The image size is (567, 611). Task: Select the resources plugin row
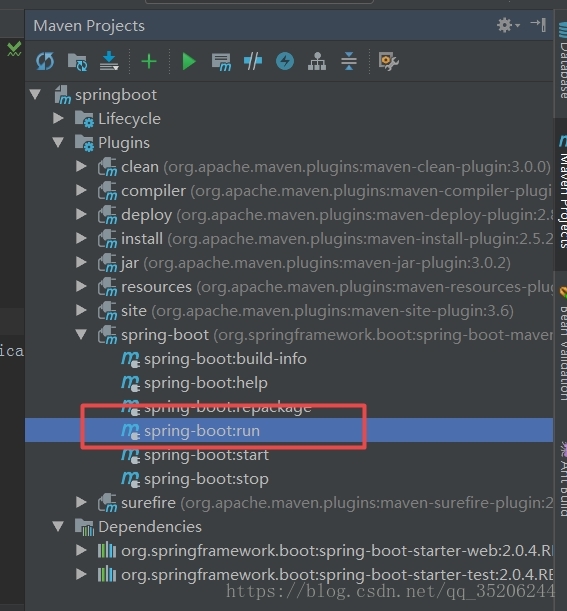click(289, 287)
